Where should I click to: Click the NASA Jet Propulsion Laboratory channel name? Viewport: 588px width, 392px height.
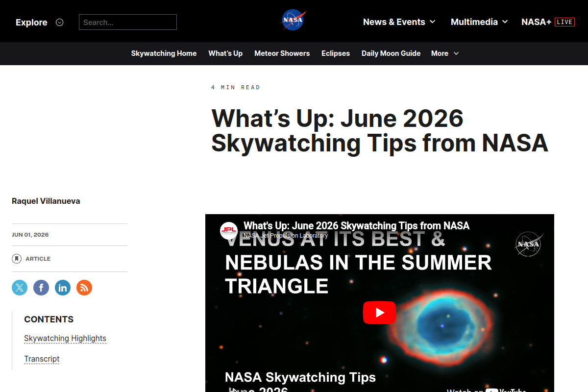click(x=285, y=236)
